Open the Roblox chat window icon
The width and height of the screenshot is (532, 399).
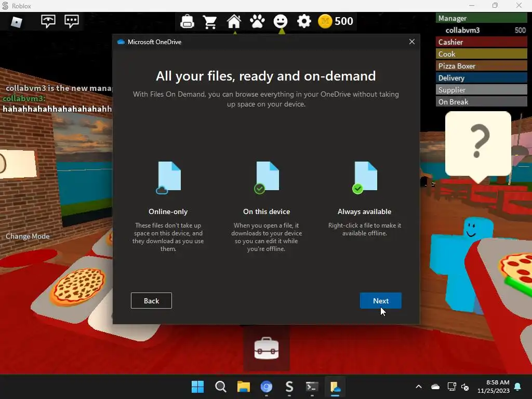pos(48,21)
